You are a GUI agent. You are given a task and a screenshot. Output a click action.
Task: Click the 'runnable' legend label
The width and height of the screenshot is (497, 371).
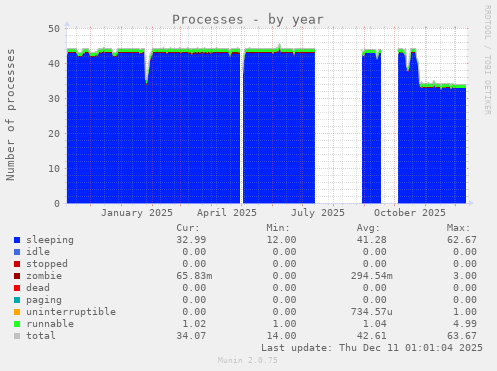50,324
